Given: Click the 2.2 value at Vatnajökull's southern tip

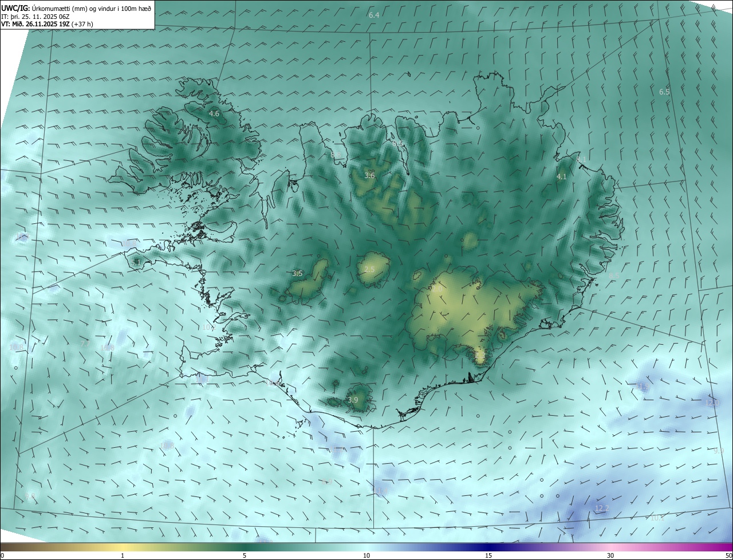Looking at the screenshot, I should coord(480,356).
